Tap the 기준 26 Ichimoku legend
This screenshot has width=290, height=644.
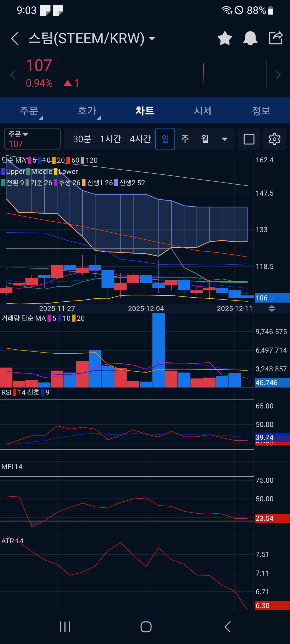tap(39, 183)
